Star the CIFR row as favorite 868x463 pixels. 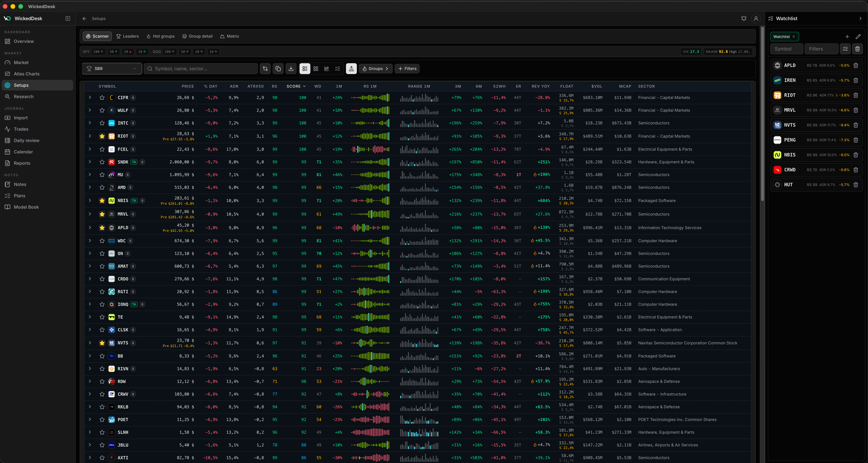[x=102, y=98]
